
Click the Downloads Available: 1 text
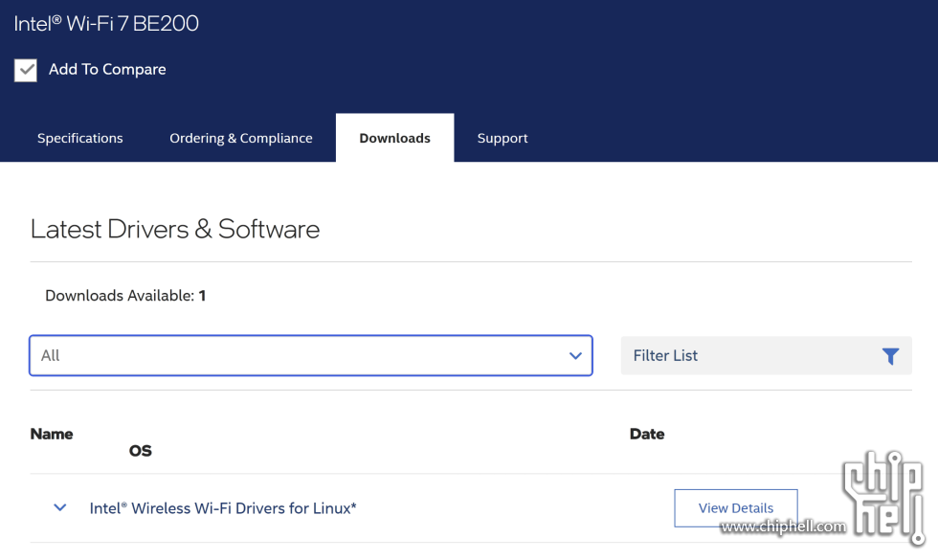125,296
